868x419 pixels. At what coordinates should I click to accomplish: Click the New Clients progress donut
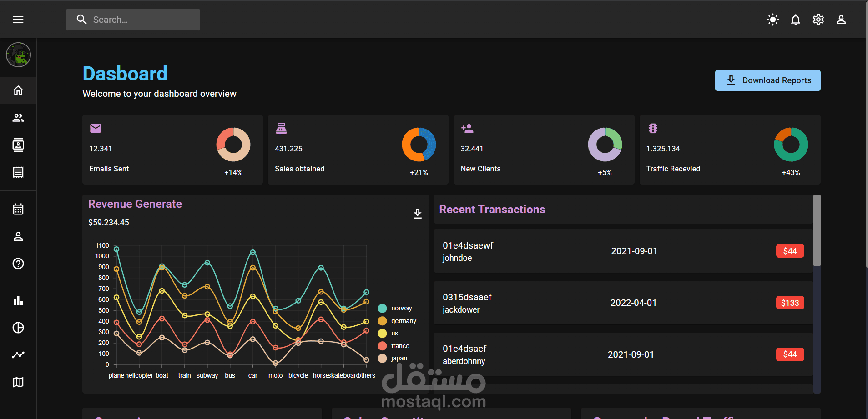[x=605, y=145]
